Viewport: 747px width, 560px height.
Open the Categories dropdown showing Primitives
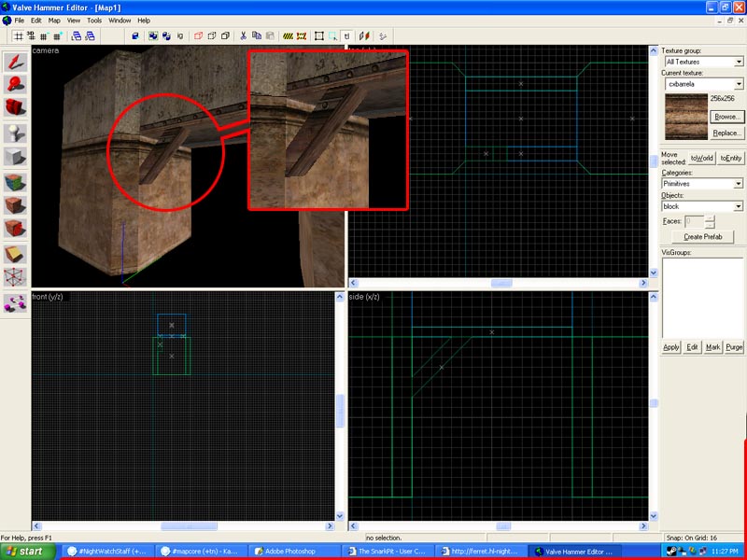click(739, 184)
